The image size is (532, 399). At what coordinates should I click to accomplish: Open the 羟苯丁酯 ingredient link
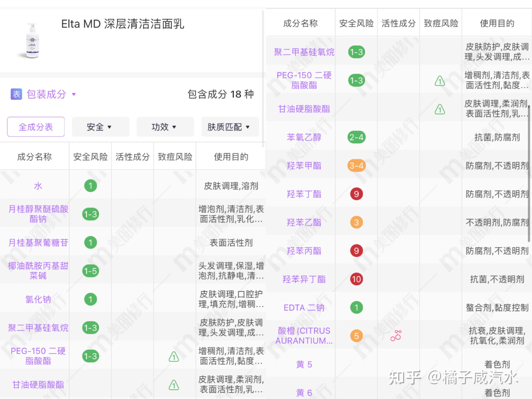click(304, 194)
